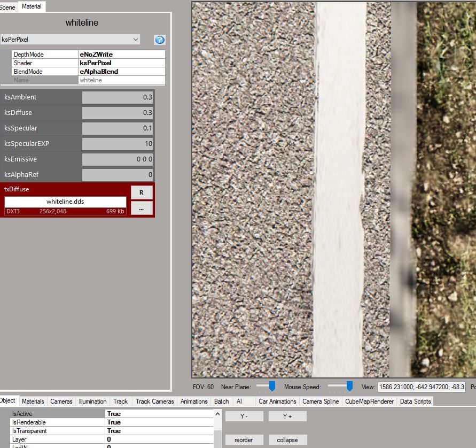Click the R reload texture button
The image size is (476, 448).
(x=142, y=192)
